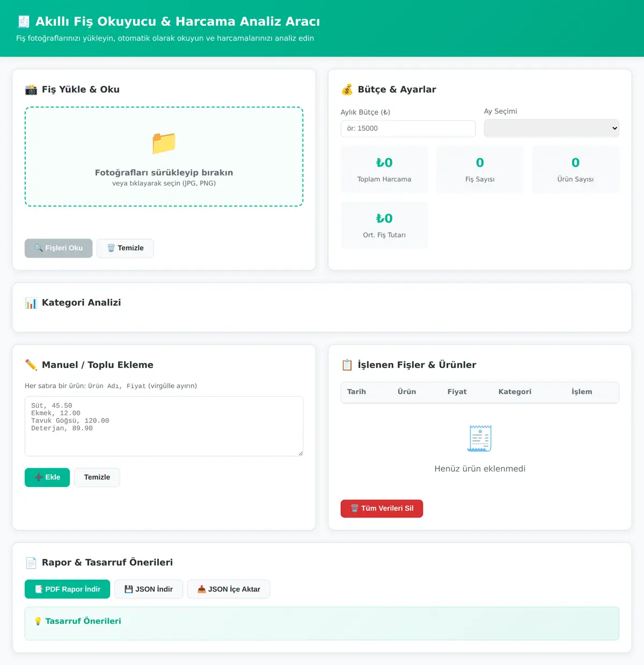Delete all data with Tüm Verileri Sil
Screen dimensions: 644x665
[382, 508]
